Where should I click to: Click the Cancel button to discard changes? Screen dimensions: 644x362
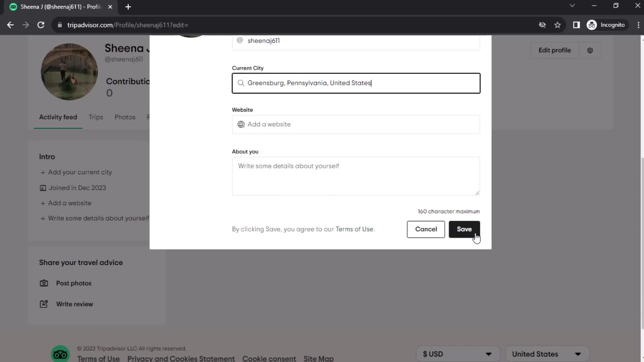coord(426,229)
